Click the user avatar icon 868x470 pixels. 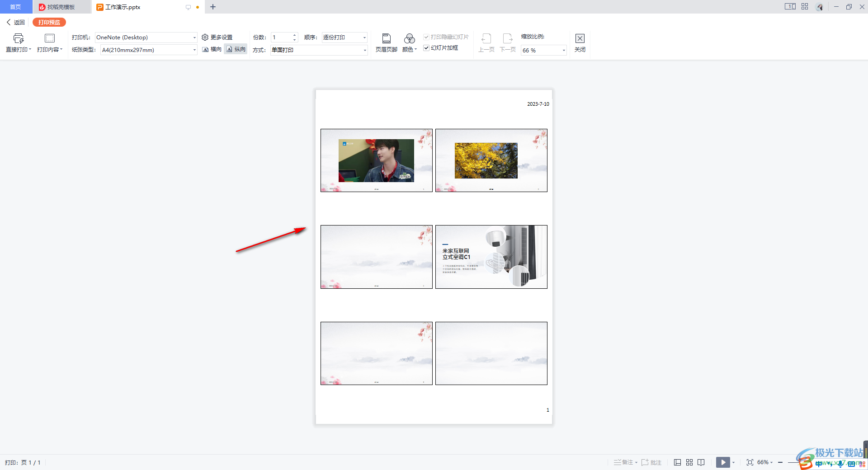820,7
